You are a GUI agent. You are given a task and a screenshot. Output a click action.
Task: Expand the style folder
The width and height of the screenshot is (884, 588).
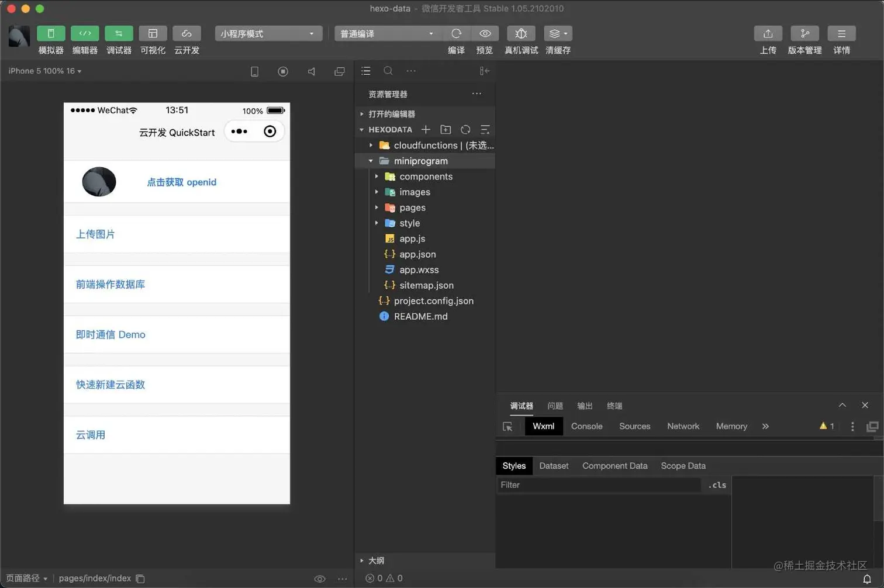point(425,223)
